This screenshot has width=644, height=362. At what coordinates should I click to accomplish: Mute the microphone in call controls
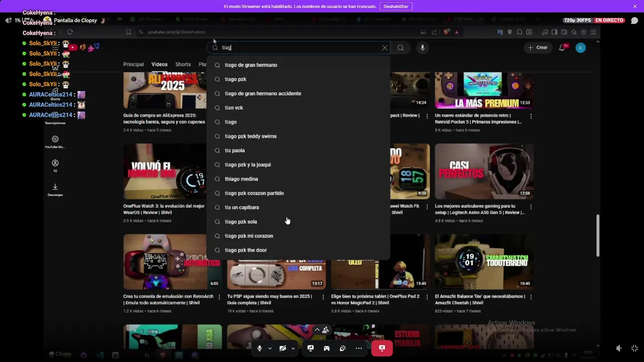click(x=260, y=348)
